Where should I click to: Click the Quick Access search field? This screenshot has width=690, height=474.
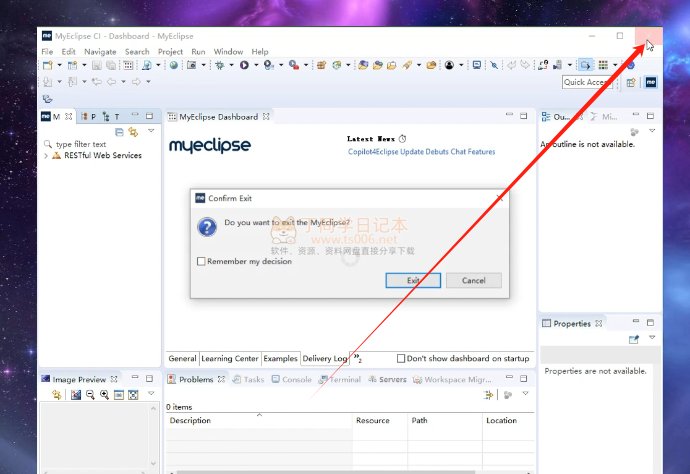(586, 83)
